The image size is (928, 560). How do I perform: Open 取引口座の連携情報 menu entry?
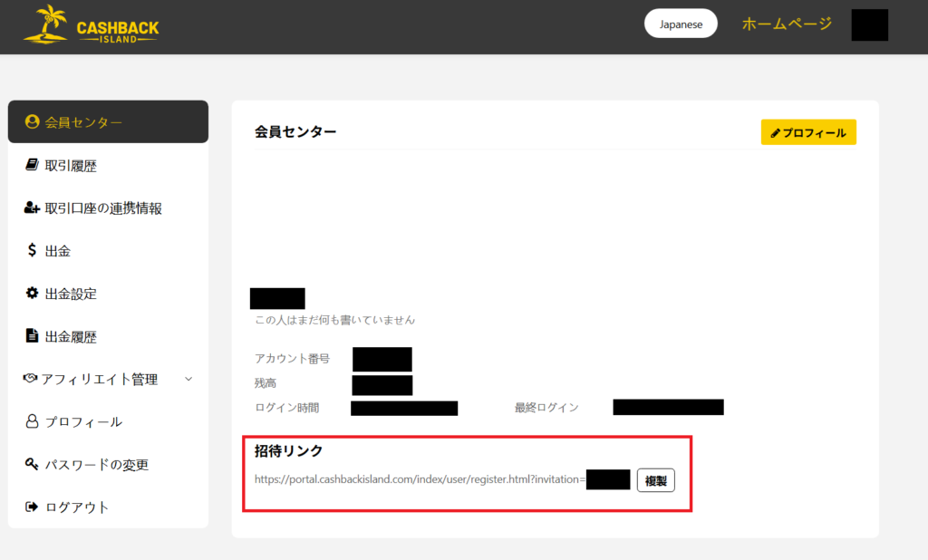(x=103, y=208)
